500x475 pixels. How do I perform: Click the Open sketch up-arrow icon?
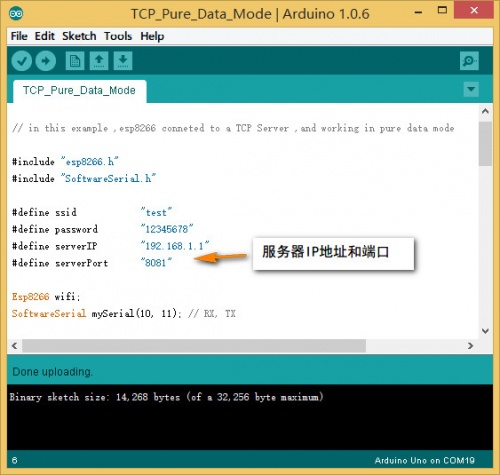pyautogui.click(x=99, y=61)
